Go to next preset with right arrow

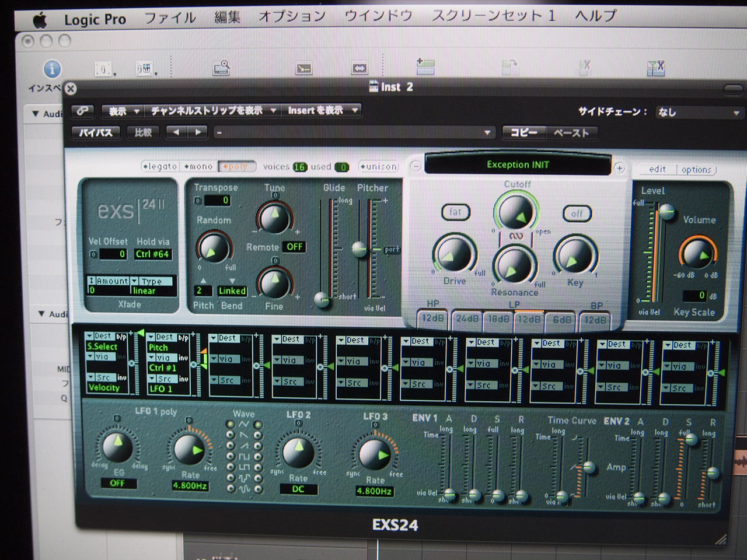198,132
